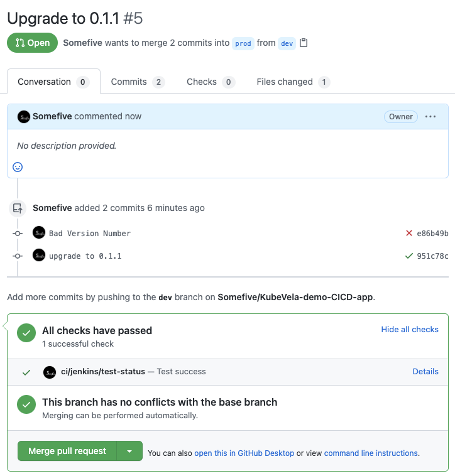The image size is (455, 476).
Task: Click the 'Upgrade to 0.1.1 #5' title
Action: (x=75, y=18)
